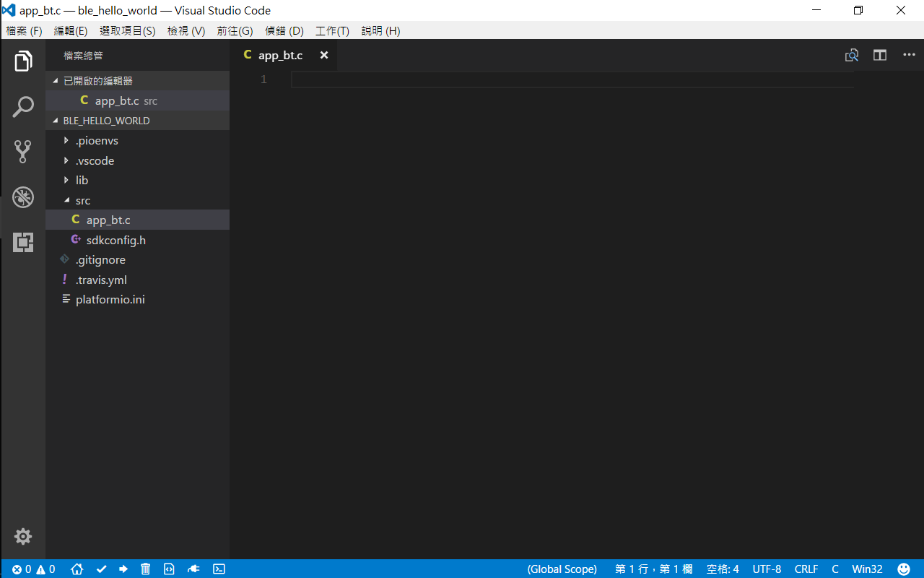
Task: Open PlatformIO Home from status bar
Action: pyautogui.click(x=77, y=569)
